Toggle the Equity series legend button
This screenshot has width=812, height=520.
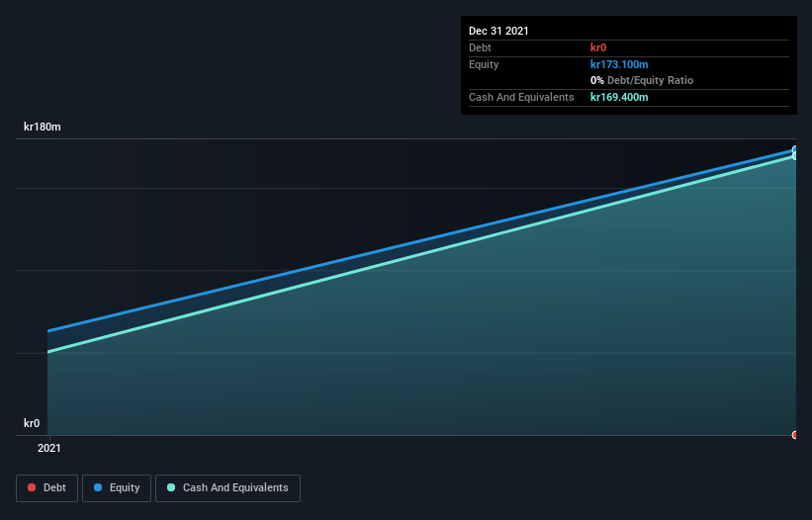117,488
